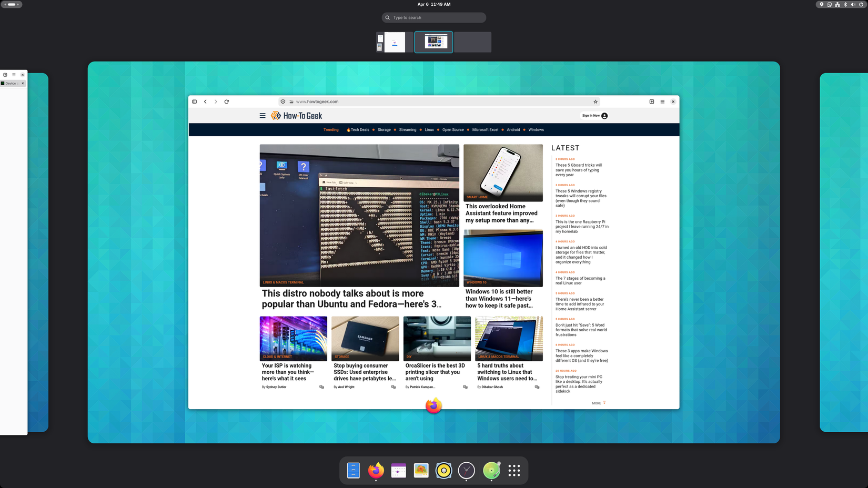Open the image viewer dock icon

click(x=421, y=470)
